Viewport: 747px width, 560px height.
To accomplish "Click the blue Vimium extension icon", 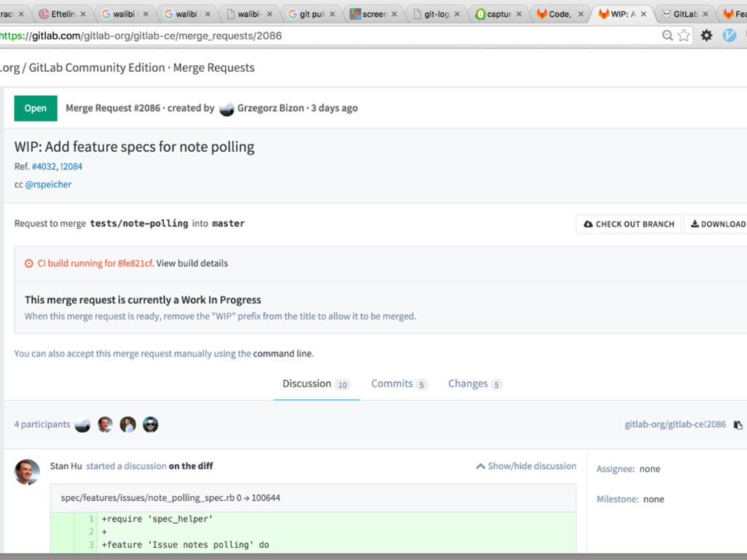I will pos(729,35).
